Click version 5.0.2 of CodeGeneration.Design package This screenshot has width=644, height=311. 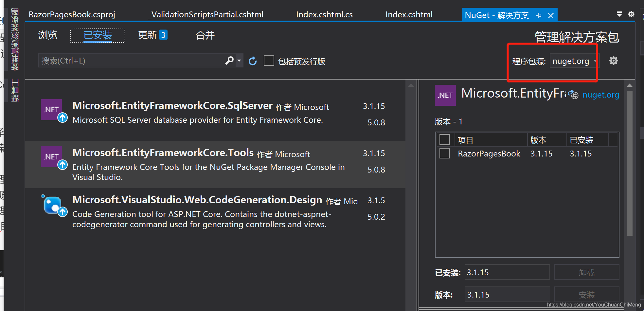(376, 217)
